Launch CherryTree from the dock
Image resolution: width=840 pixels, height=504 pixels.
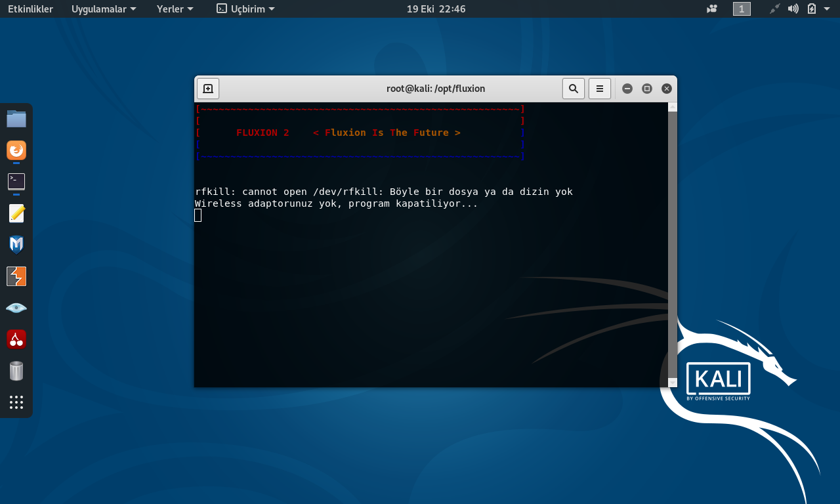16,339
